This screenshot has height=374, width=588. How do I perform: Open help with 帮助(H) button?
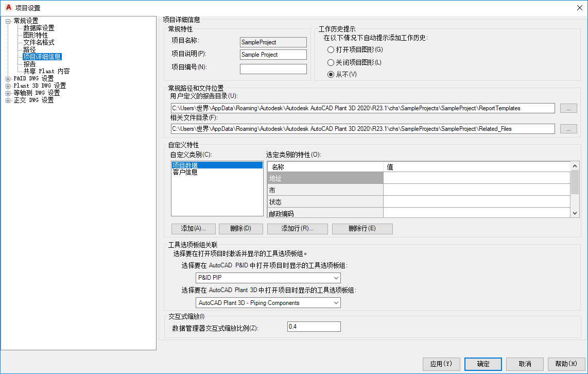point(566,364)
